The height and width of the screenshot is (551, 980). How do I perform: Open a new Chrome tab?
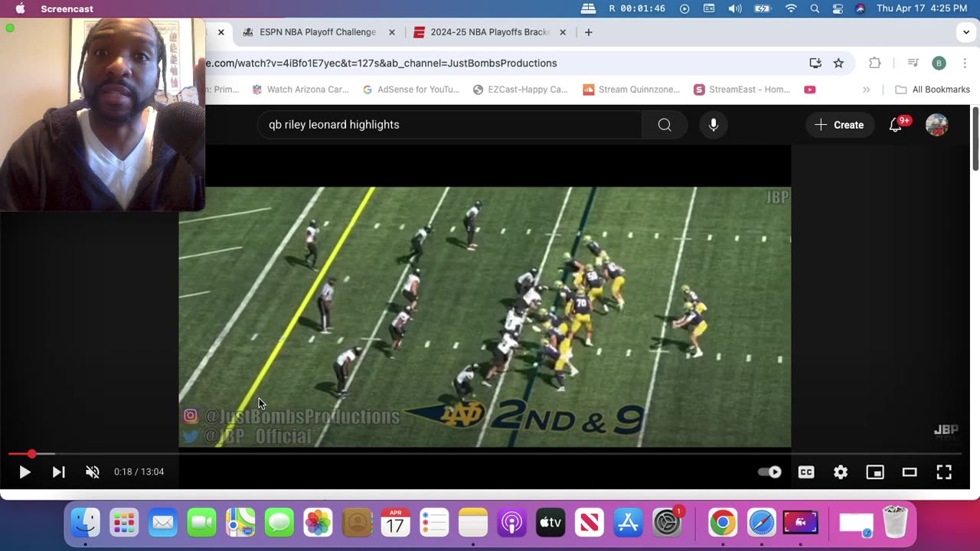coord(588,32)
